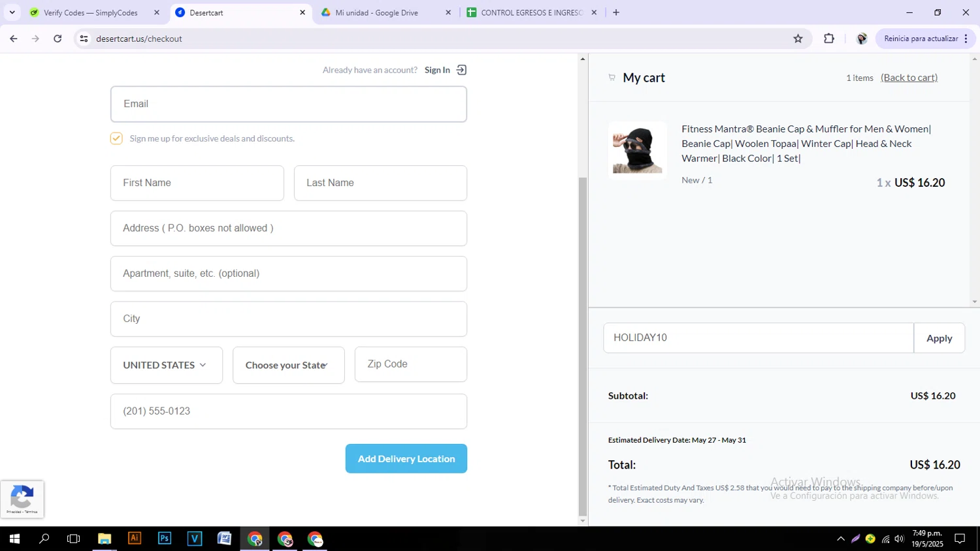The image size is (980, 551).
Task: Close the Mi unidad - Google Drive tab
Action: [448, 12]
